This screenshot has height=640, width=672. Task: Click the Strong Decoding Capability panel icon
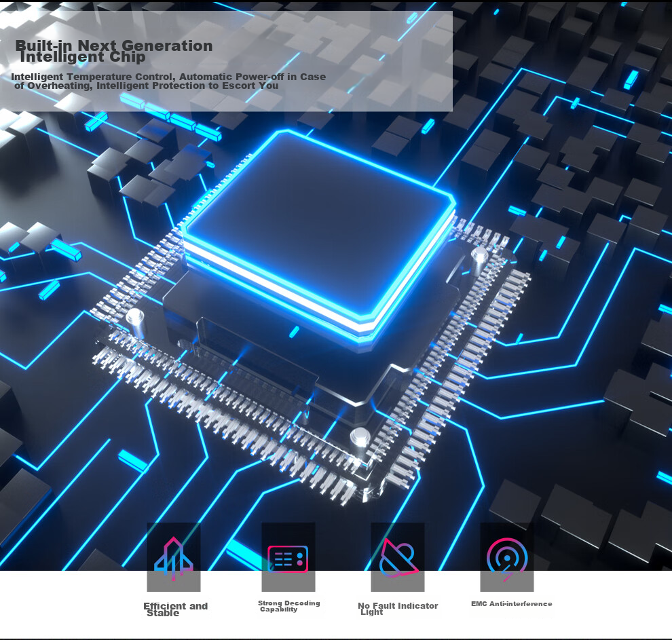(x=288, y=559)
